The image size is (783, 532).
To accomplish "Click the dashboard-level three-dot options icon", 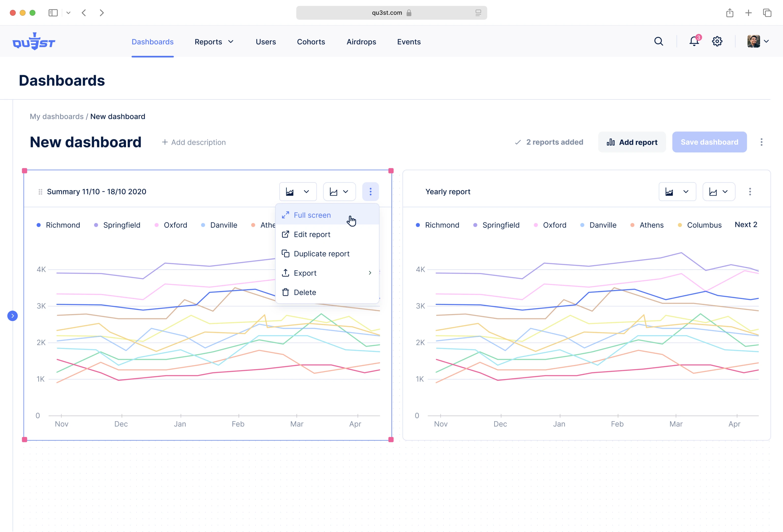I will (x=761, y=142).
